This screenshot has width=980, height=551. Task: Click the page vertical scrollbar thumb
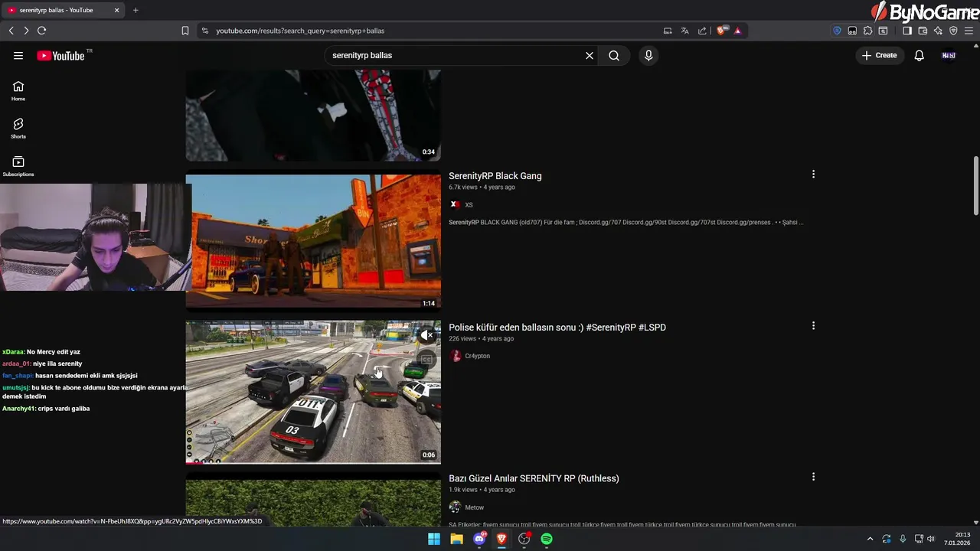coord(976,186)
